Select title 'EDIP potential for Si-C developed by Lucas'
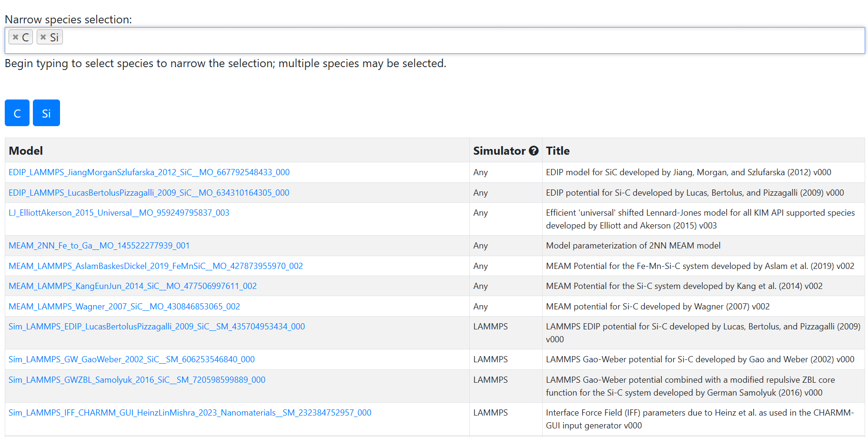The width and height of the screenshot is (868, 437). [x=695, y=193]
